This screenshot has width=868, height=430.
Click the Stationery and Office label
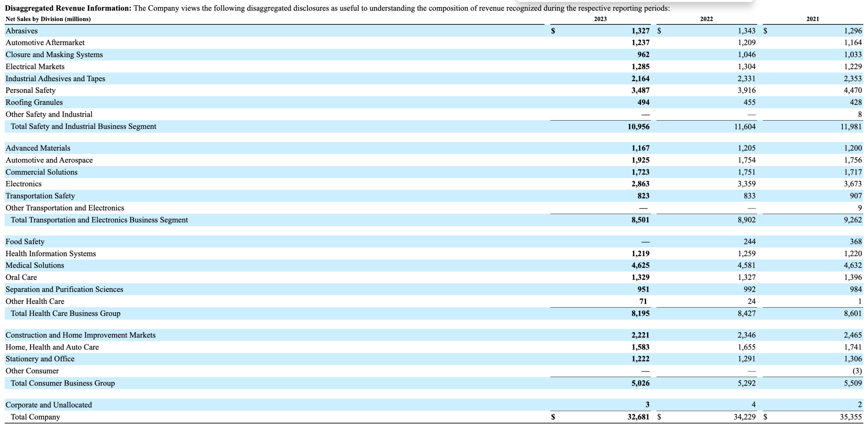40,359
